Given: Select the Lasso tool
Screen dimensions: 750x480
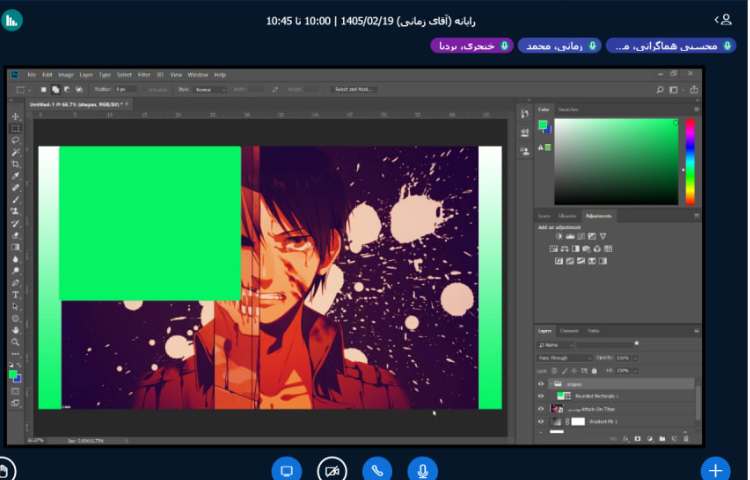Looking at the screenshot, I should point(16,140).
